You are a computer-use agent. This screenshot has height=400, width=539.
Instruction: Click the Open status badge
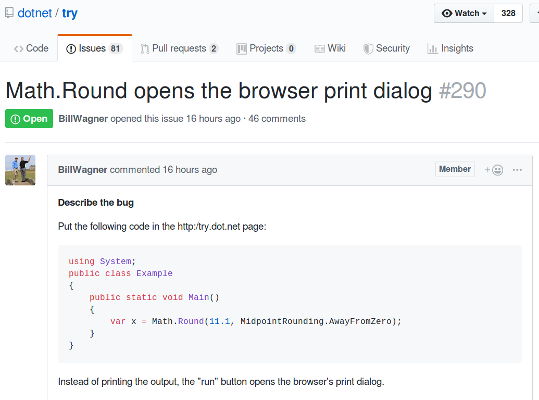pyautogui.click(x=29, y=119)
